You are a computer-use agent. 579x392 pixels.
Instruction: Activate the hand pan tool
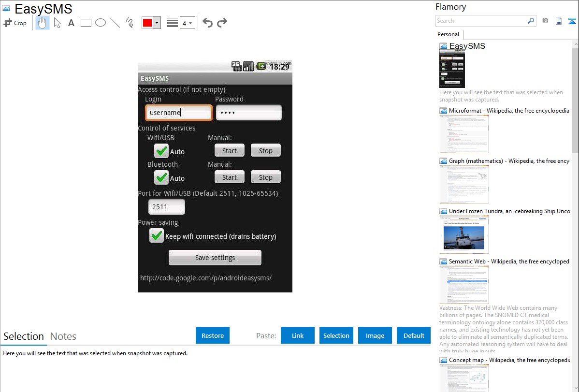point(43,23)
